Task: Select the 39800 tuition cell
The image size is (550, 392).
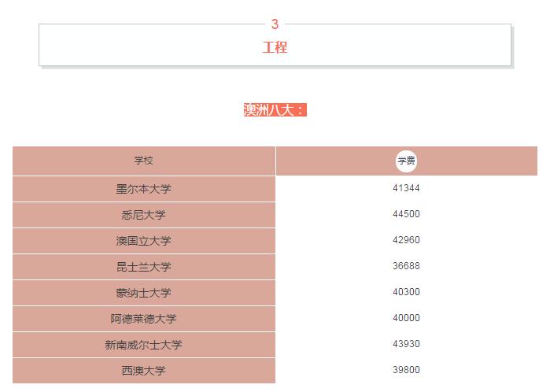Action: (x=406, y=370)
